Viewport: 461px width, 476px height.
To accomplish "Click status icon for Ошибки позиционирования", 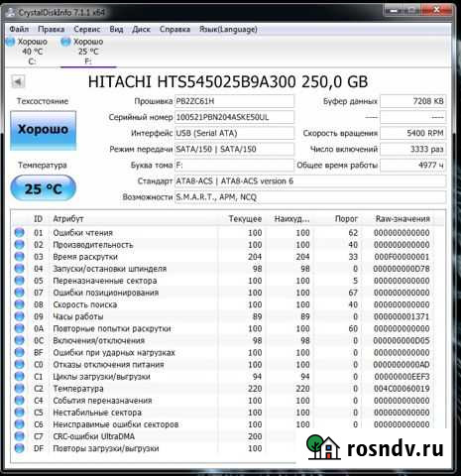I will pyautogui.click(x=20, y=293).
